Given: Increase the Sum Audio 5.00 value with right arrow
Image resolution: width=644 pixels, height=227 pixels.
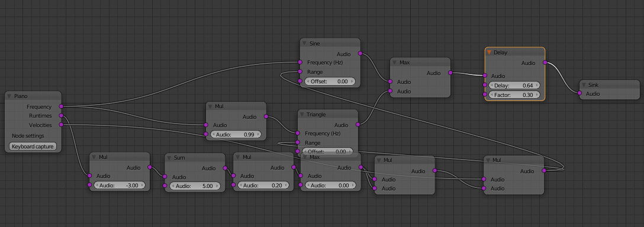Looking at the screenshot, I should click(x=217, y=186).
